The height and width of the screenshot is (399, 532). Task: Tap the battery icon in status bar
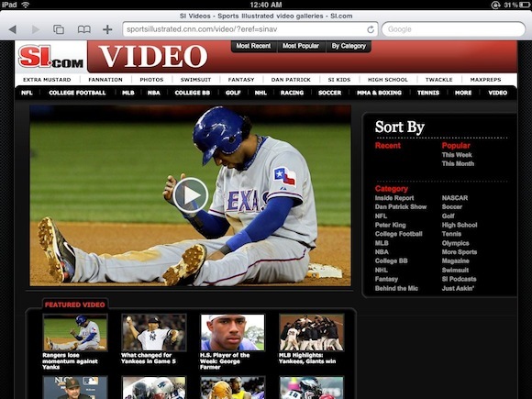(x=525, y=5)
